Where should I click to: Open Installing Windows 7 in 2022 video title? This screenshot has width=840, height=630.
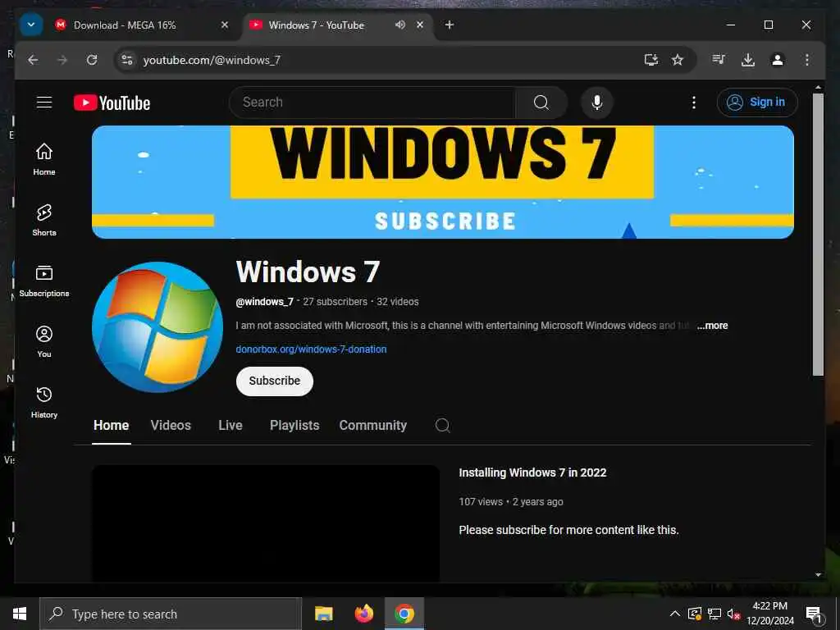tap(532, 472)
